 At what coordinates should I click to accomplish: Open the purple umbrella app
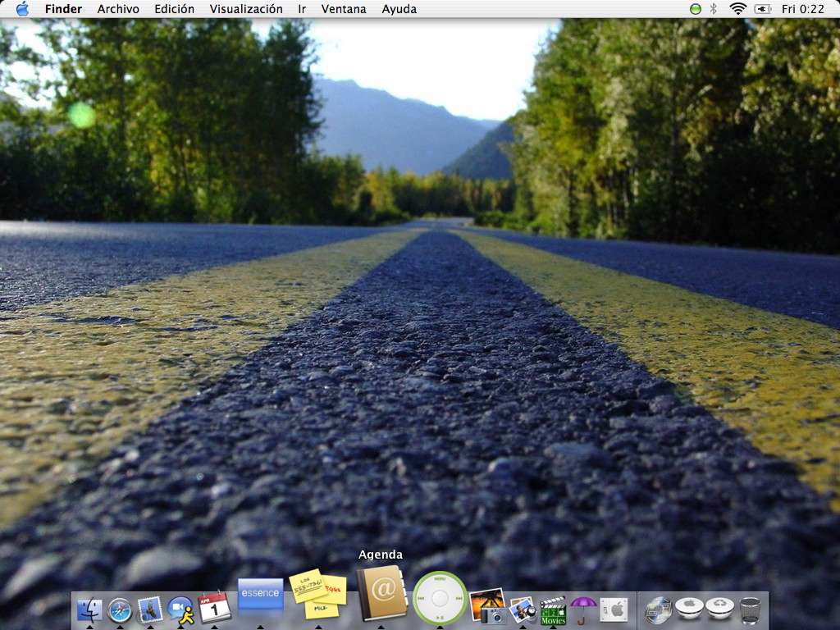click(x=583, y=610)
